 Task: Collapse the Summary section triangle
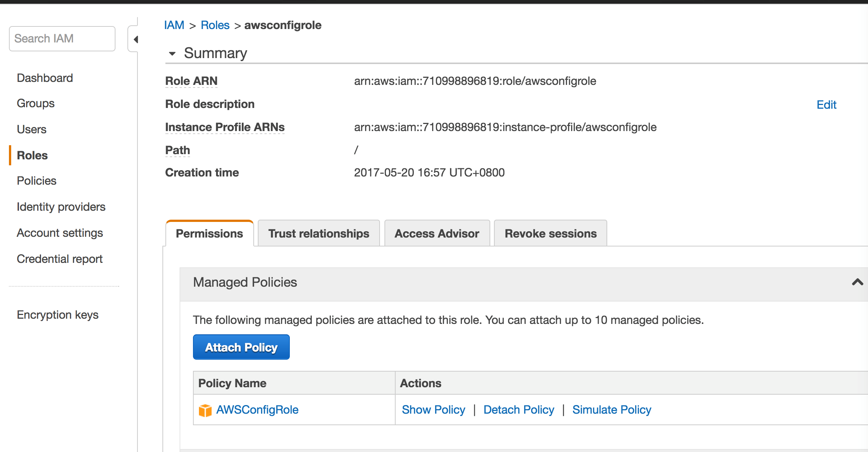point(172,54)
